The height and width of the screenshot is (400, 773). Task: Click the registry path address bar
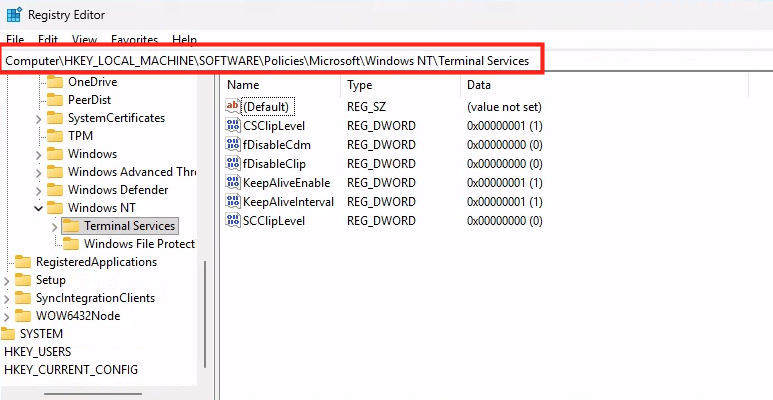point(272,61)
